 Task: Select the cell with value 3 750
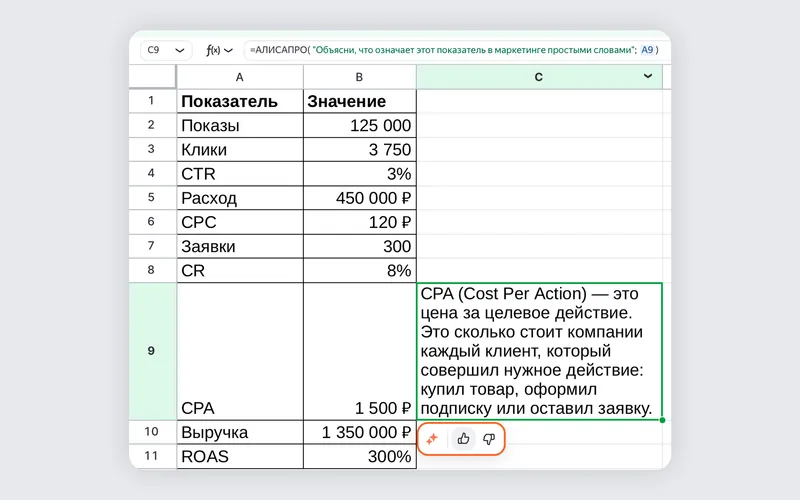click(360, 149)
